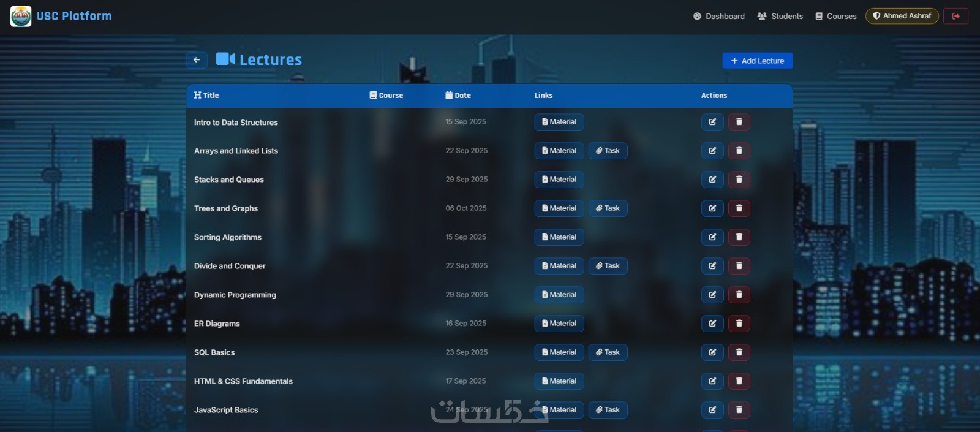Open Material for Sorting Algorithms
The height and width of the screenshot is (432, 980).
(559, 237)
